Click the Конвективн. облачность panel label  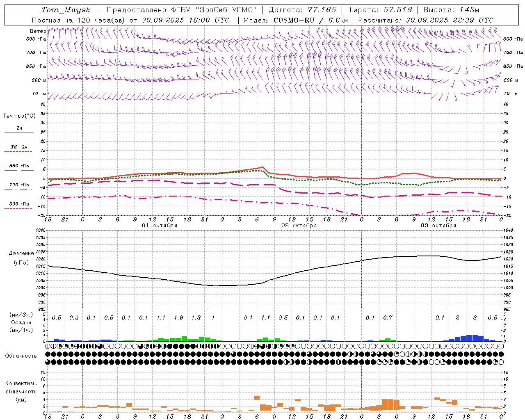(x=21, y=388)
